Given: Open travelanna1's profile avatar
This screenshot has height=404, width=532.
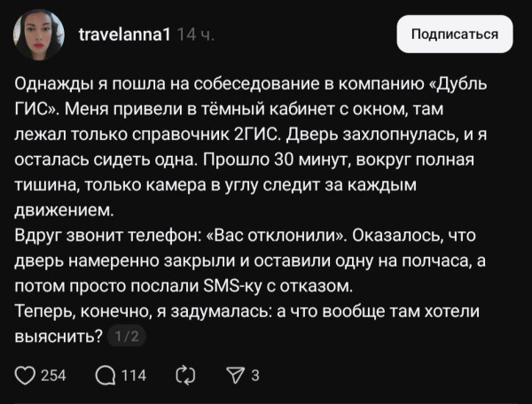Looking at the screenshot, I should pyautogui.click(x=39, y=35).
